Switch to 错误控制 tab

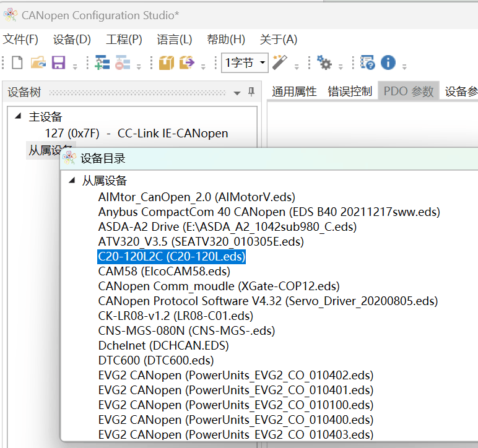350,92
